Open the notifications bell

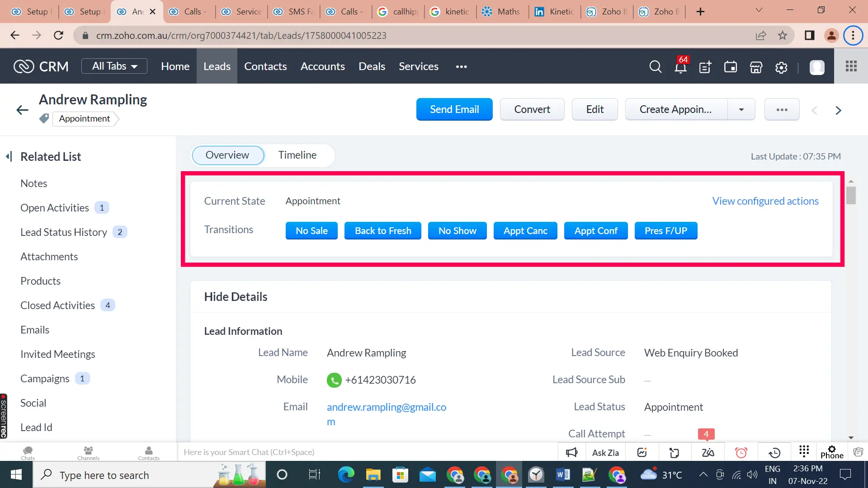coord(680,66)
